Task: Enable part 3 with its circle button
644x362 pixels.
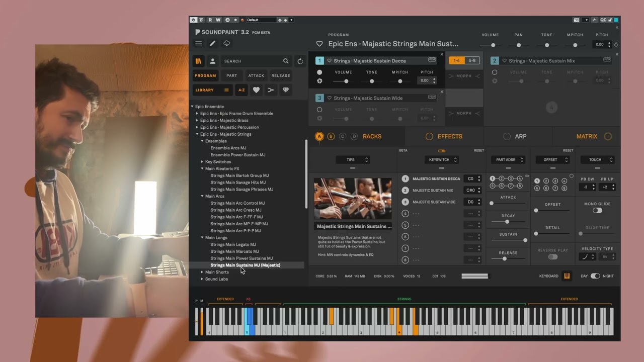Action: tap(319, 110)
